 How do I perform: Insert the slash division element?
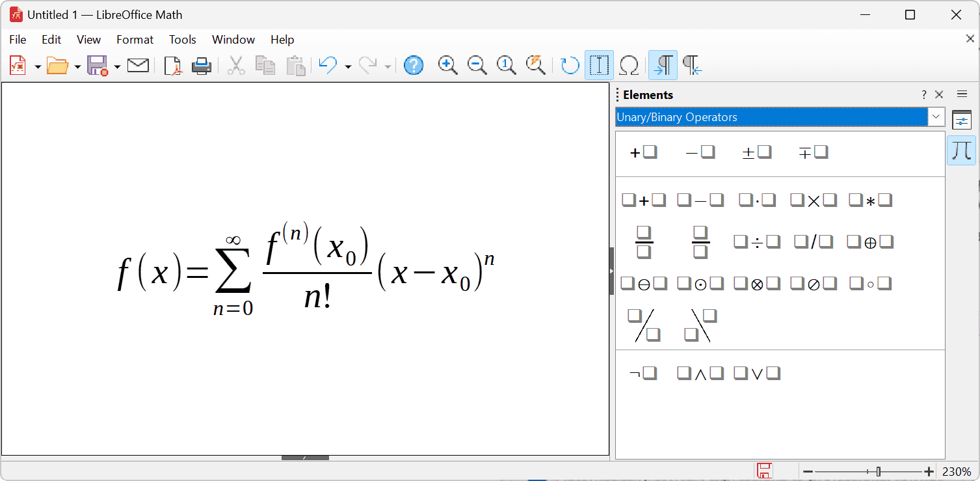tap(814, 242)
